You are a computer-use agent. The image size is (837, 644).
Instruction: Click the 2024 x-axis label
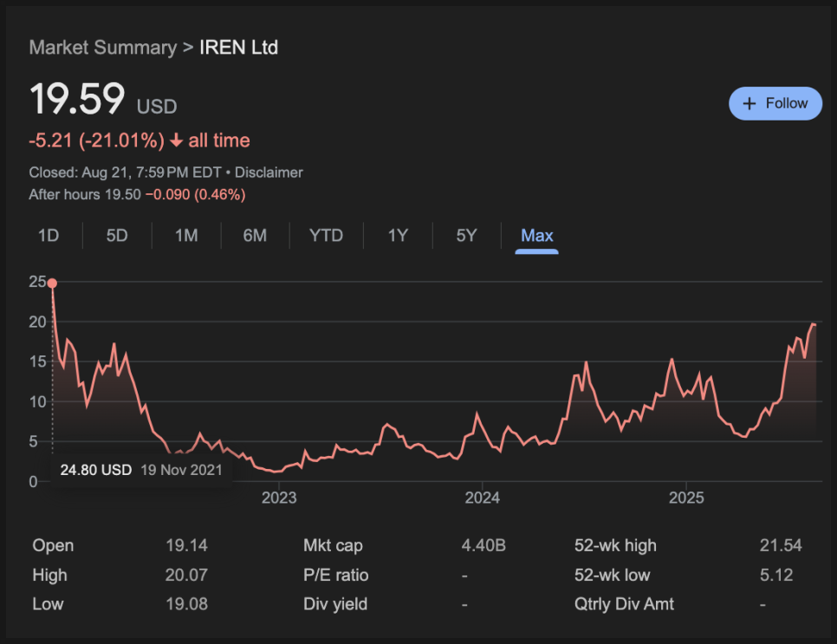click(x=482, y=498)
